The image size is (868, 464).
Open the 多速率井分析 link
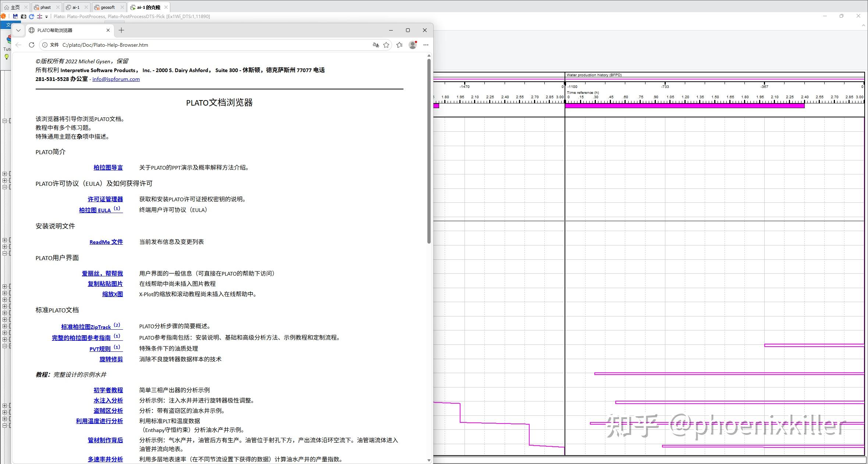[105, 459]
